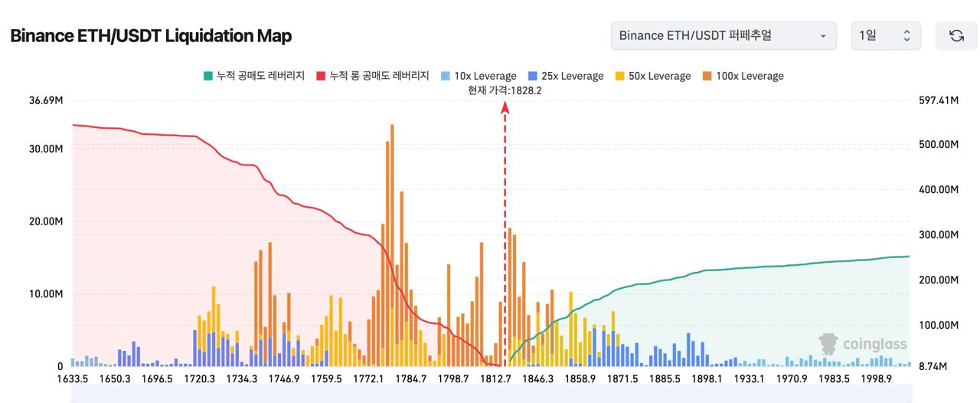Click the 1846.3 price axis label
980x403 pixels.
tap(538, 378)
